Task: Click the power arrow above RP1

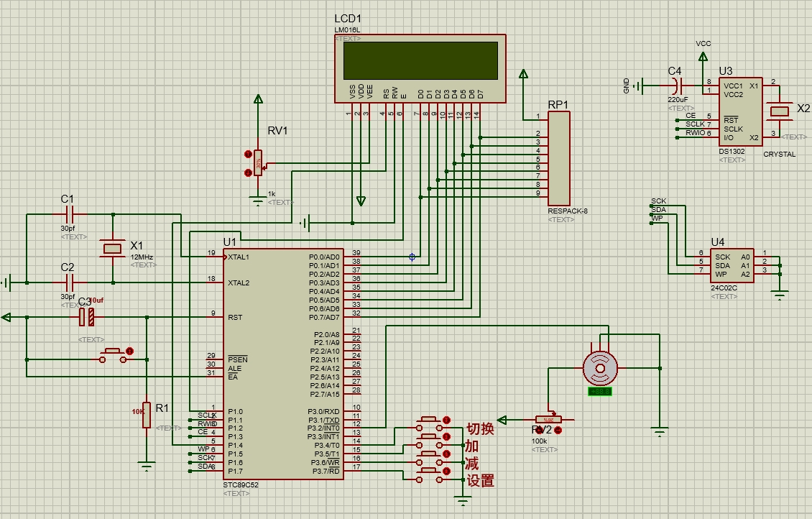Action: point(523,74)
